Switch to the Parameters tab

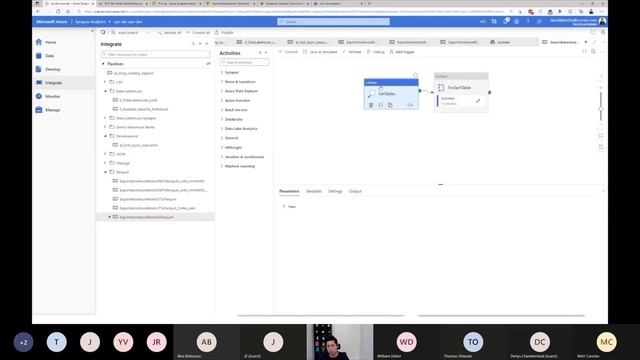(289, 191)
